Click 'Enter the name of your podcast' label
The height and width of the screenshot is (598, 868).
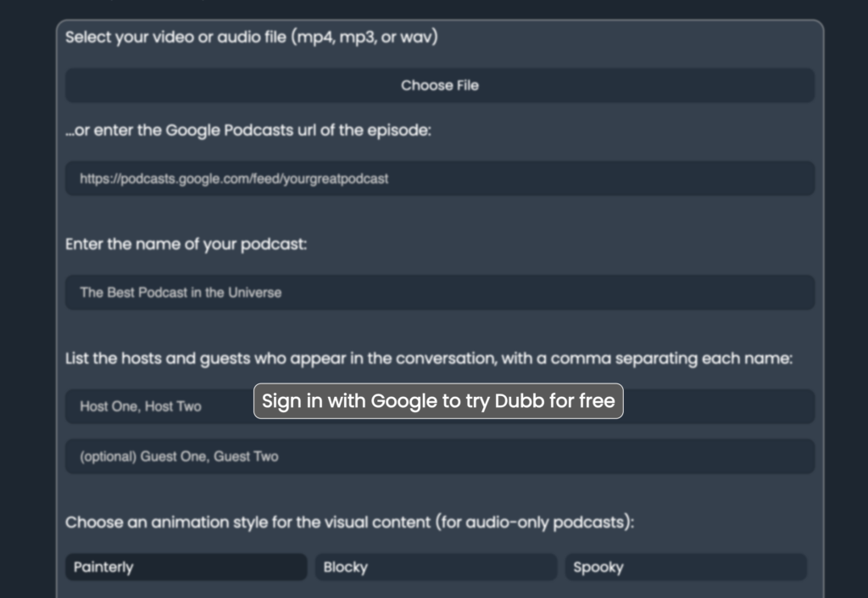coord(186,244)
